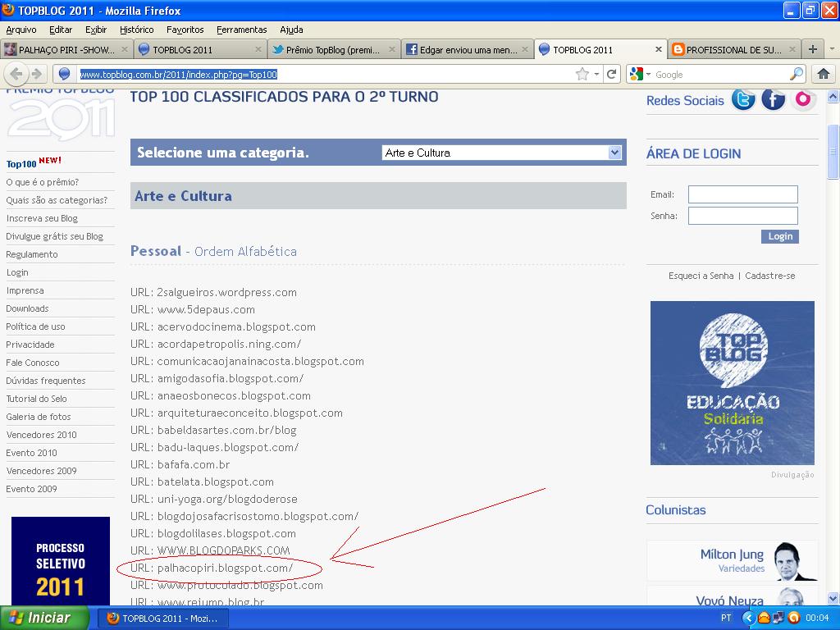Open the Ferramentas menu
Screen dimensions: 840x630
242,30
